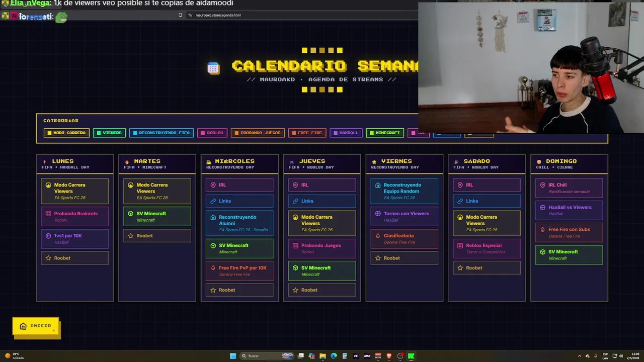Viewport: 644px width, 362px height.
Task: Click the Miércoles day header
Action: point(239,164)
